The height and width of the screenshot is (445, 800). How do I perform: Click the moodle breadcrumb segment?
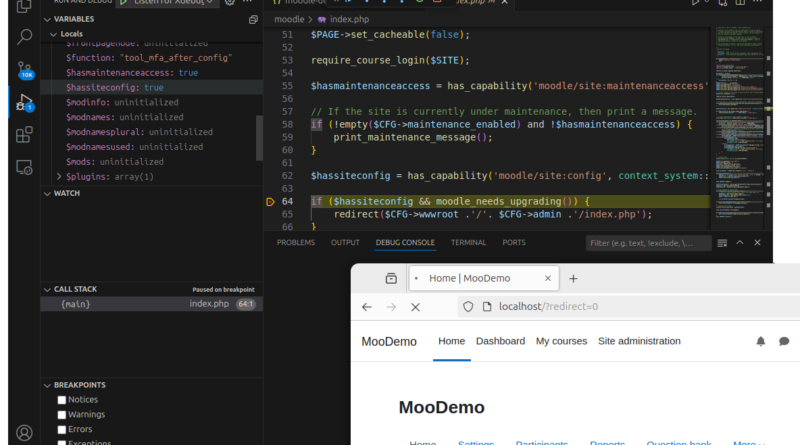pos(289,19)
